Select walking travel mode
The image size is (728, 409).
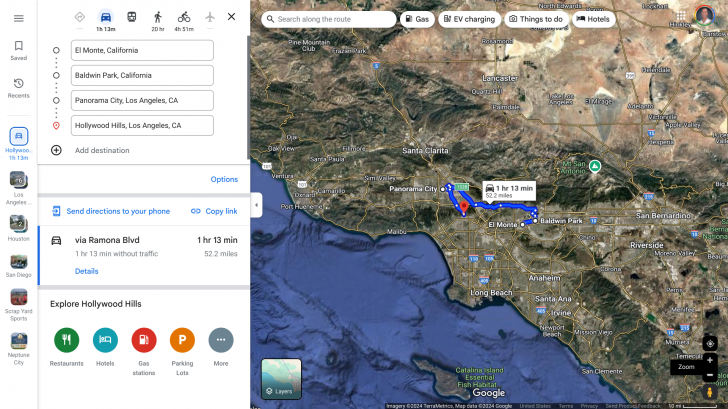(158, 17)
